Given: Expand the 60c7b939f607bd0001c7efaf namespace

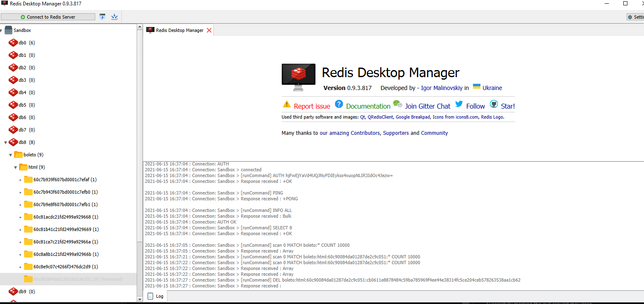Looking at the screenshot, I should pos(21,180).
